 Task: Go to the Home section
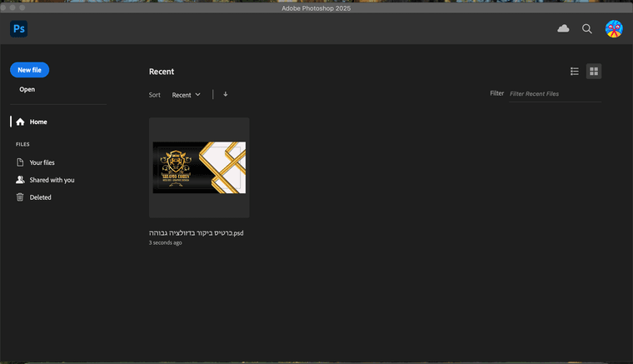38,122
